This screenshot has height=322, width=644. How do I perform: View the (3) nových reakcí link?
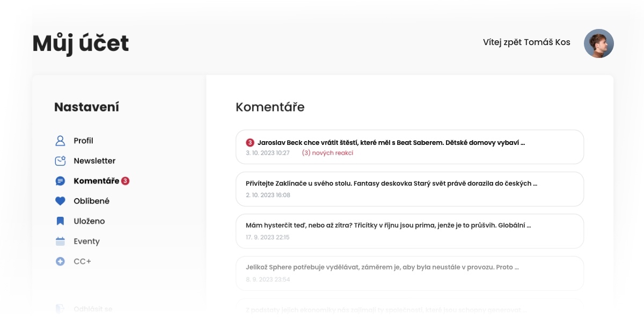[327, 153]
